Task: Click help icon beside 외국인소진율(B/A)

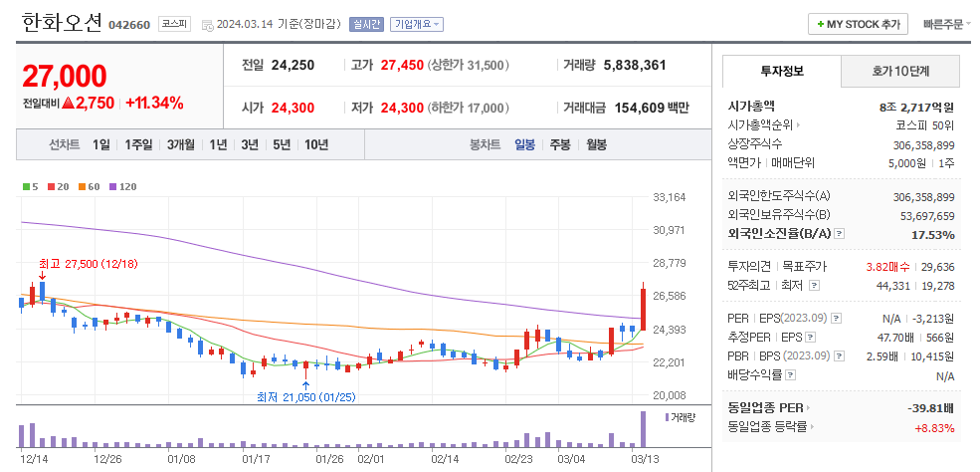Action: (840, 234)
